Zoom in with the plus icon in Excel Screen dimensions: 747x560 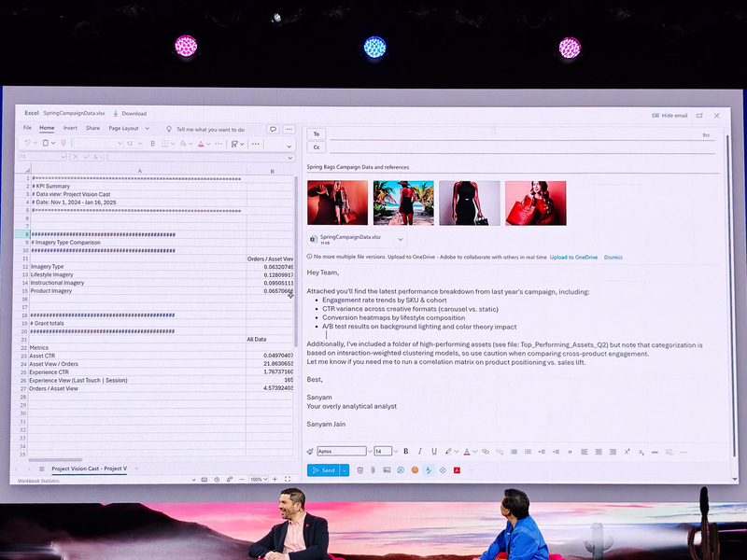tap(275, 479)
